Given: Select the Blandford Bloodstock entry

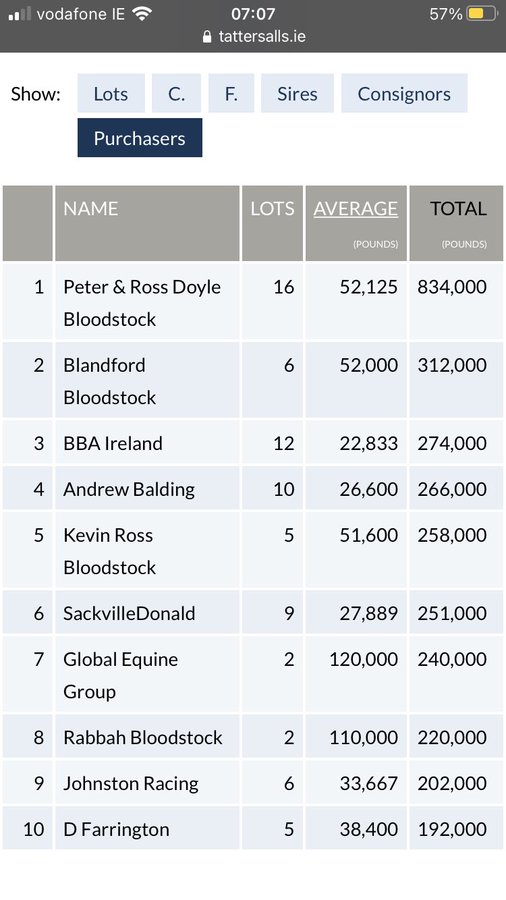Looking at the screenshot, I should (x=253, y=380).
